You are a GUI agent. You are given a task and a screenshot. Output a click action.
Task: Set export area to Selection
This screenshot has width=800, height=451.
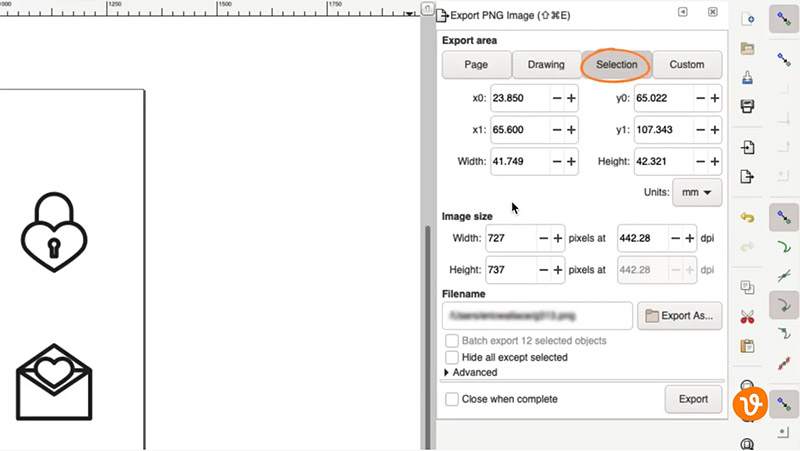tap(616, 65)
